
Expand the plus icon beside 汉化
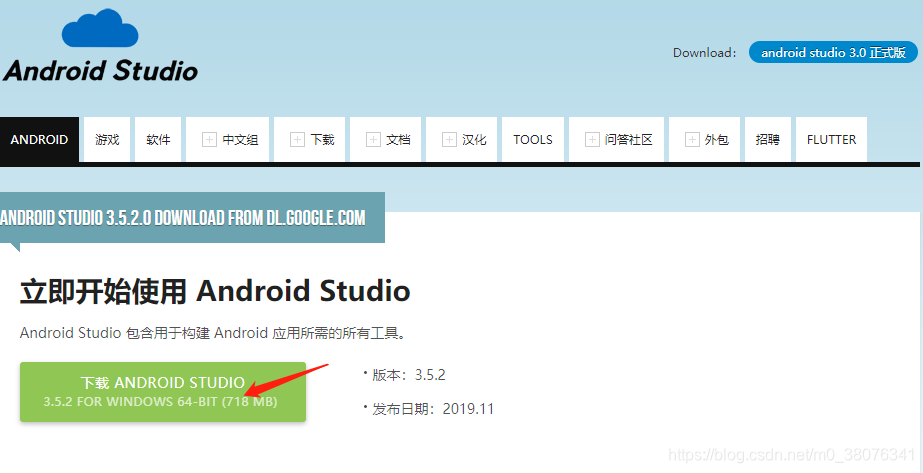(x=449, y=140)
